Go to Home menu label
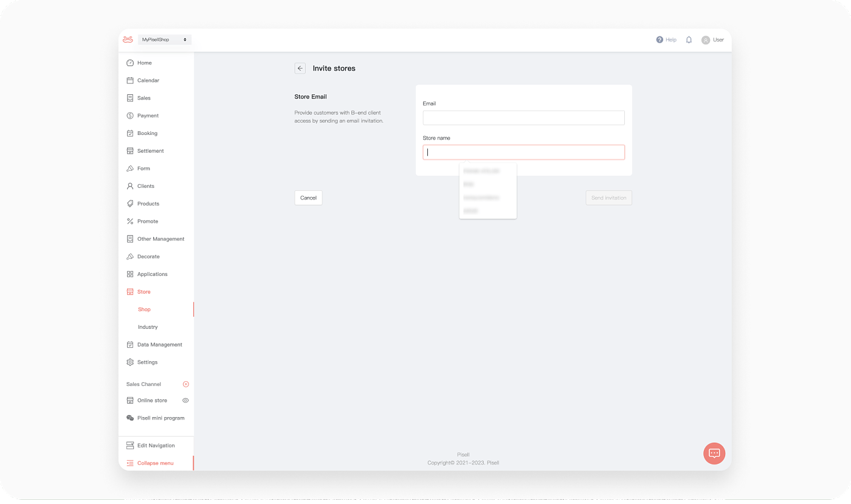This screenshot has width=851, height=504. [145, 63]
